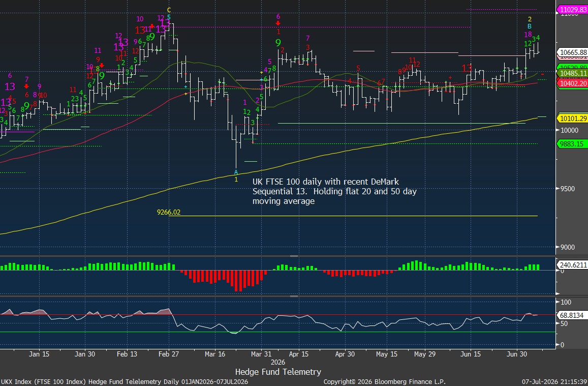Image resolution: width=588 pixels, height=386 pixels.
Task: Click the magenta 11029.83 price label
Action: click(x=573, y=10)
